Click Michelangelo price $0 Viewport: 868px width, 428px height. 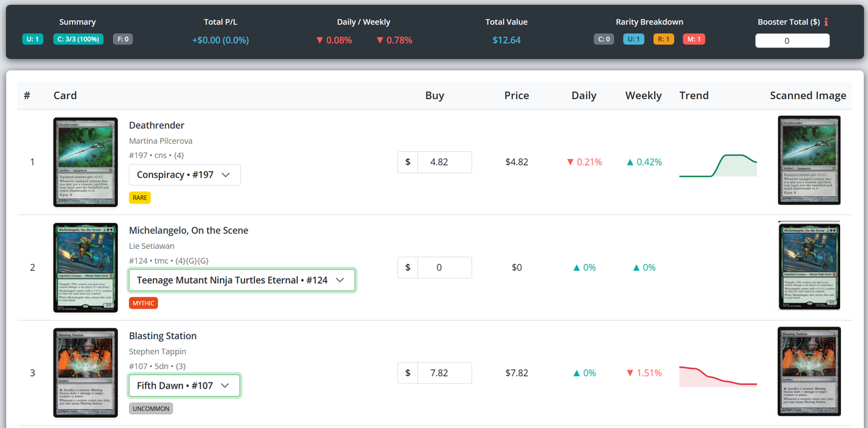tap(517, 267)
